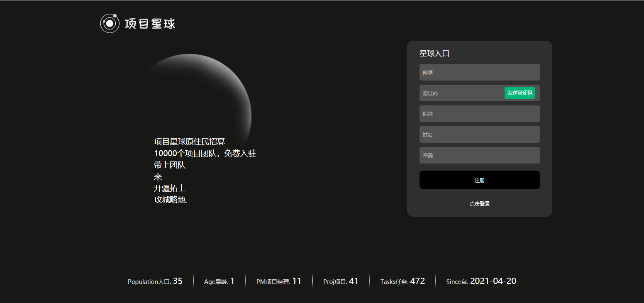Click into the 验证码 verification code field

point(460,93)
